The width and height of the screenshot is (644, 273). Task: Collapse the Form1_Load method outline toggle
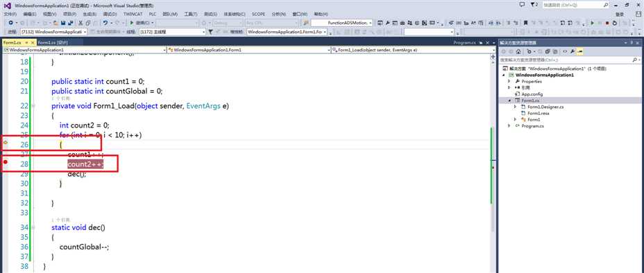click(x=34, y=106)
